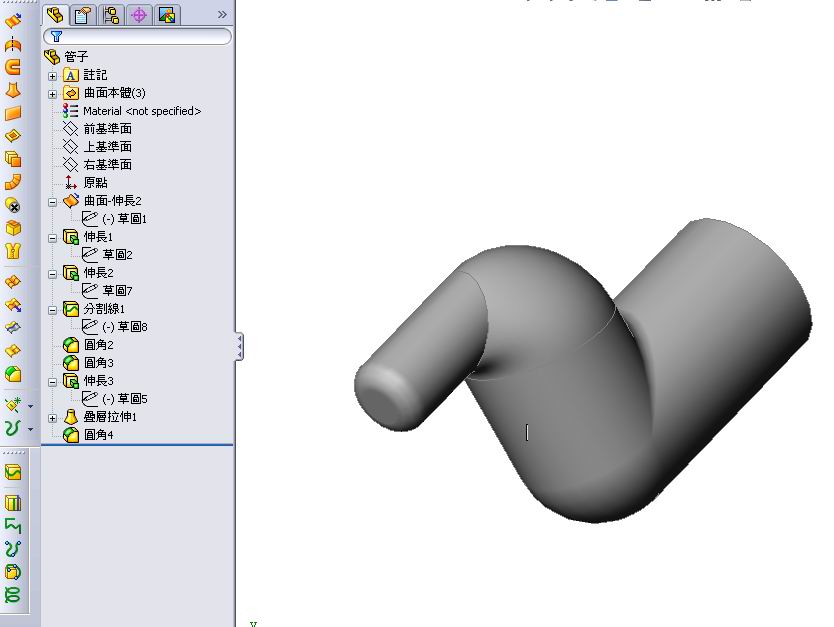The width and height of the screenshot is (834, 627).
Task: Click the yellow cube with blue nodes icon
Action: 13,572
